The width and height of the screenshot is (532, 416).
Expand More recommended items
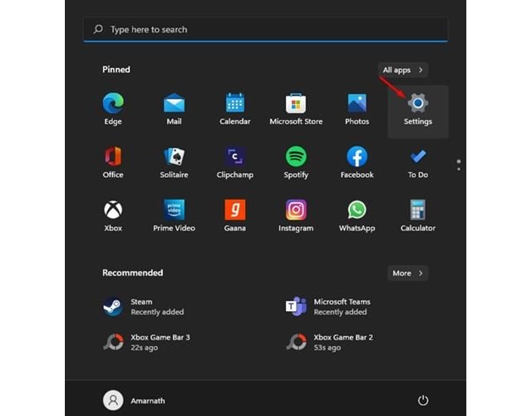(x=408, y=274)
